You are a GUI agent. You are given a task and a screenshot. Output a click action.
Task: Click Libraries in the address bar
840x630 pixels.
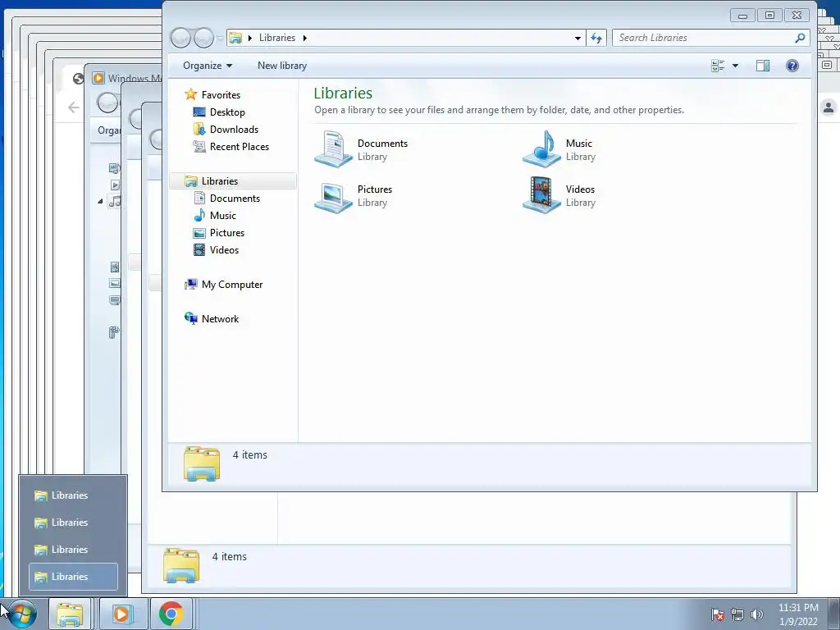point(277,38)
